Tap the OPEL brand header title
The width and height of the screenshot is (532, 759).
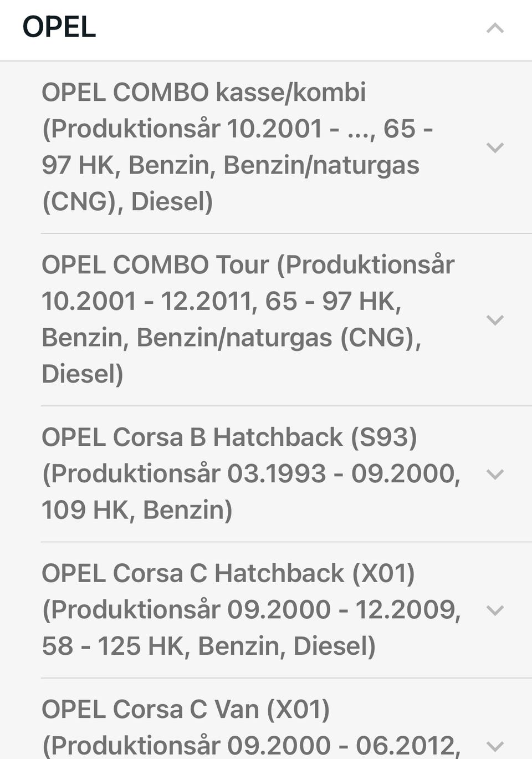click(59, 27)
